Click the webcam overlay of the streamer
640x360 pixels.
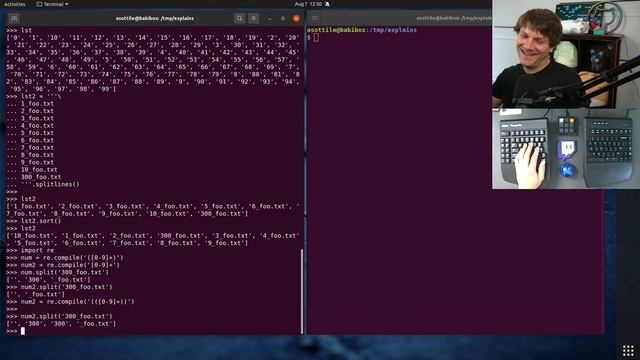point(566,54)
